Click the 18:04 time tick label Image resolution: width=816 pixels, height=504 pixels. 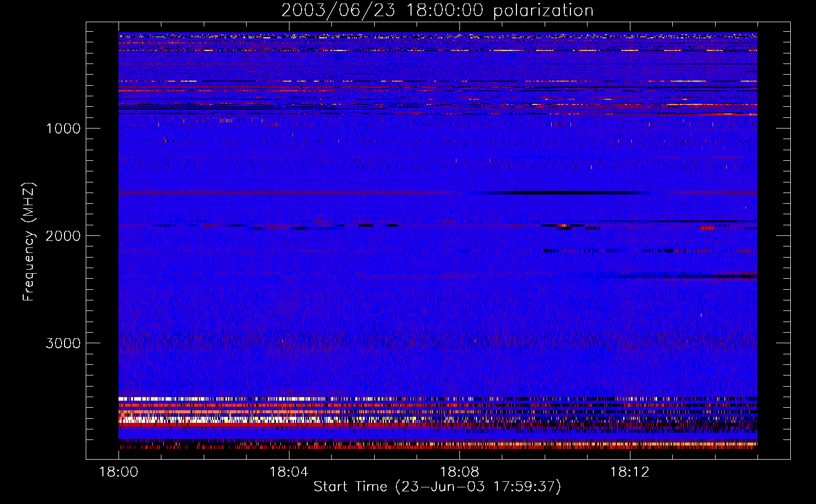289,472
